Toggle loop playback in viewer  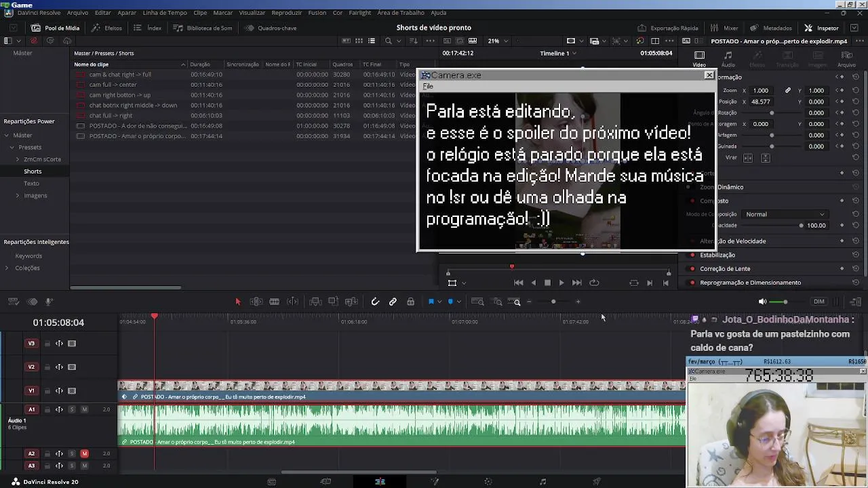594,283
